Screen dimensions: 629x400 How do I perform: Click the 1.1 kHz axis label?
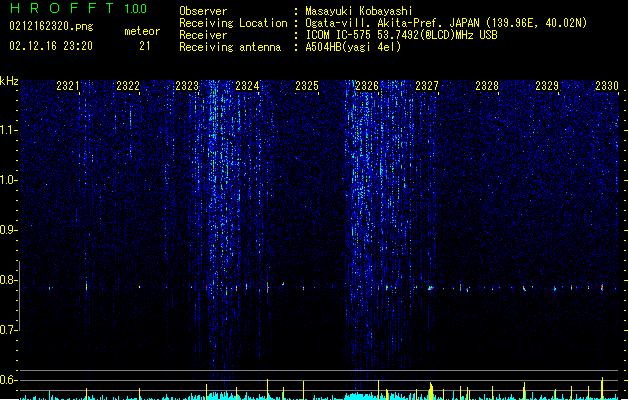(x=8, y=130)
